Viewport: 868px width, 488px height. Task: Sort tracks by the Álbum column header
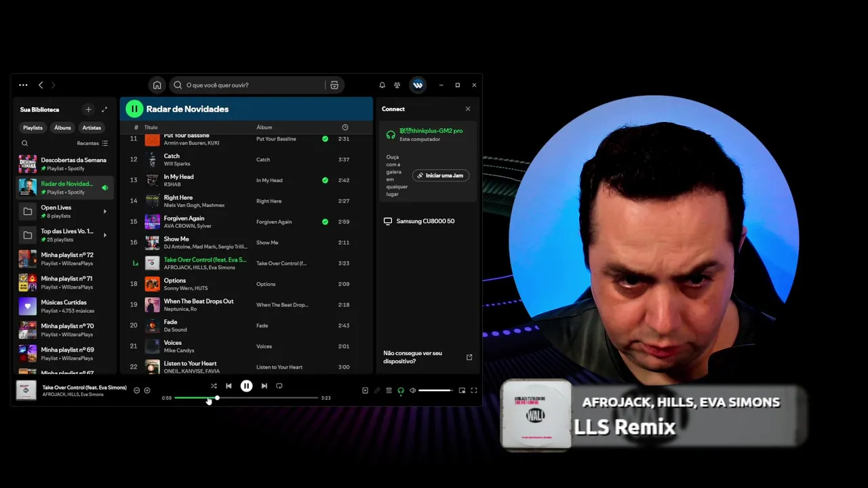(264, 127)
